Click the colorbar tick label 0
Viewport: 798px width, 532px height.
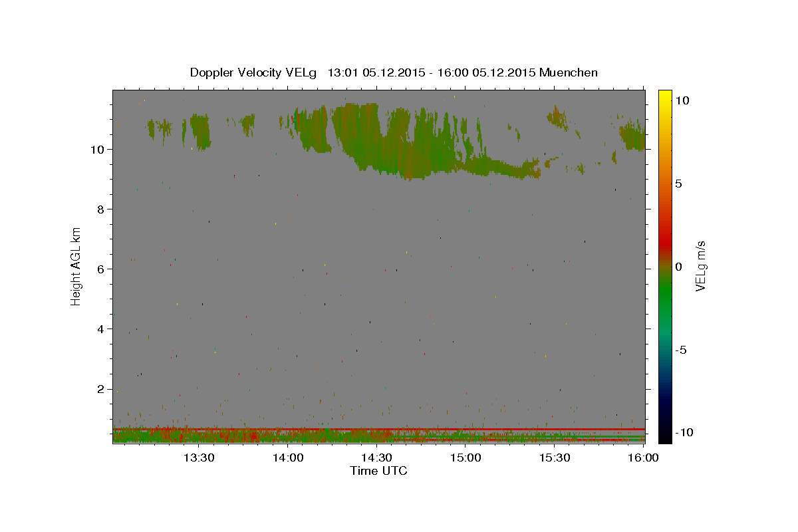[x=678, y=267]
